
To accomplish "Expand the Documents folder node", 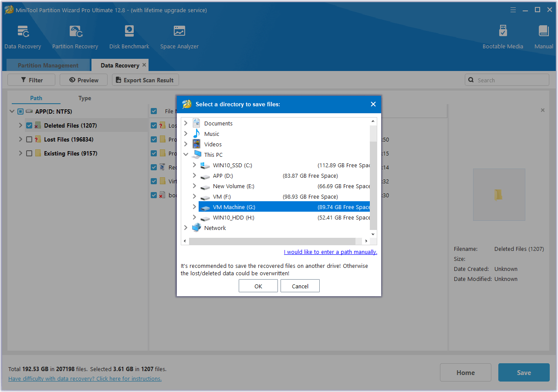I will click(x=186, y=123).
